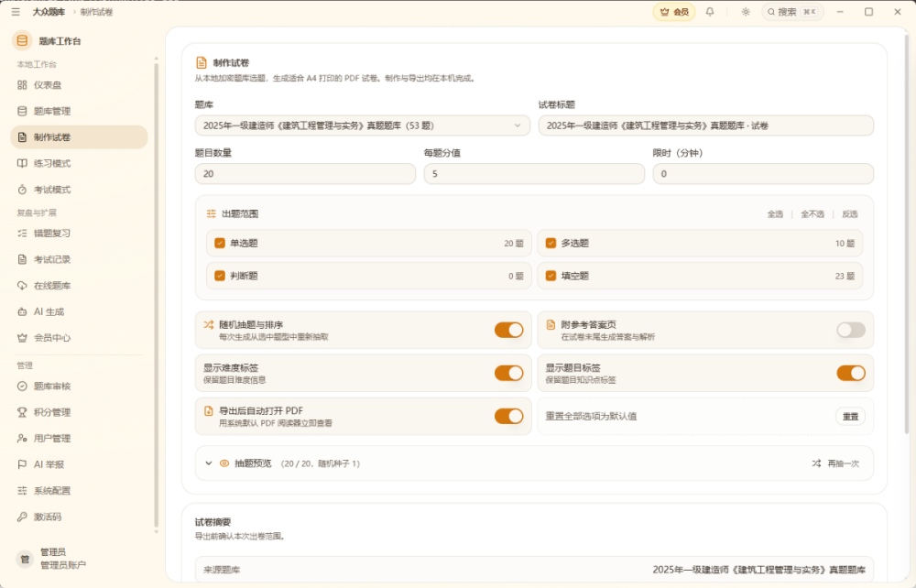Viewport: 916px width, 588px height.
Task: Expand the 抽题预览 section chevron
Action: coord(209,463)
